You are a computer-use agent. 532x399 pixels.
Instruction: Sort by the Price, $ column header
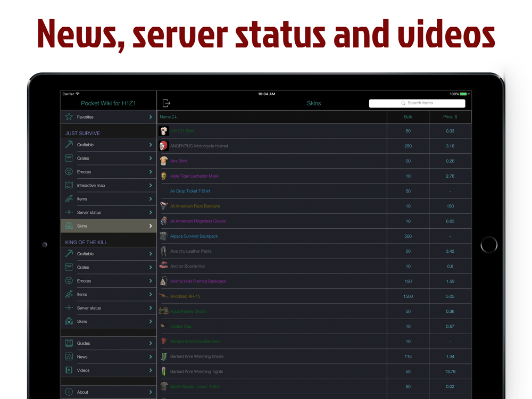450,117
